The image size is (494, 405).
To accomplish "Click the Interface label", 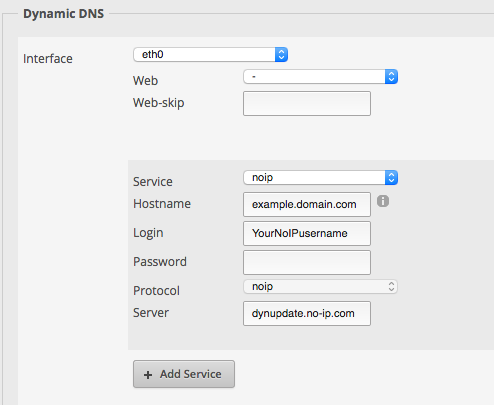I will point(48,59).
